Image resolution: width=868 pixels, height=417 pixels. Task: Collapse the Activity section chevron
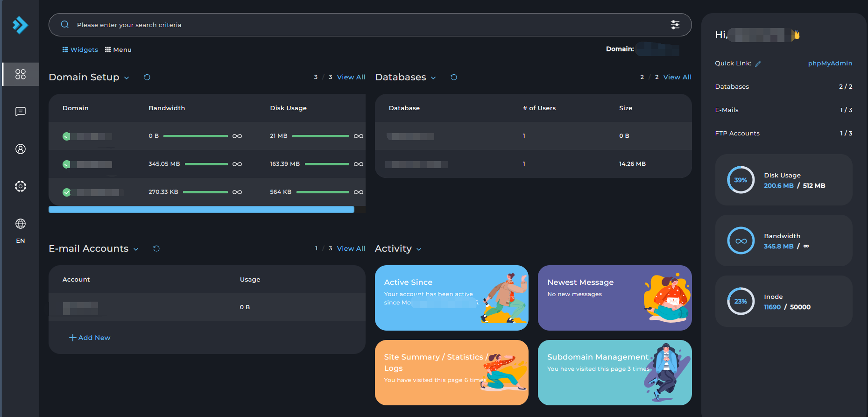click(419, 249)
